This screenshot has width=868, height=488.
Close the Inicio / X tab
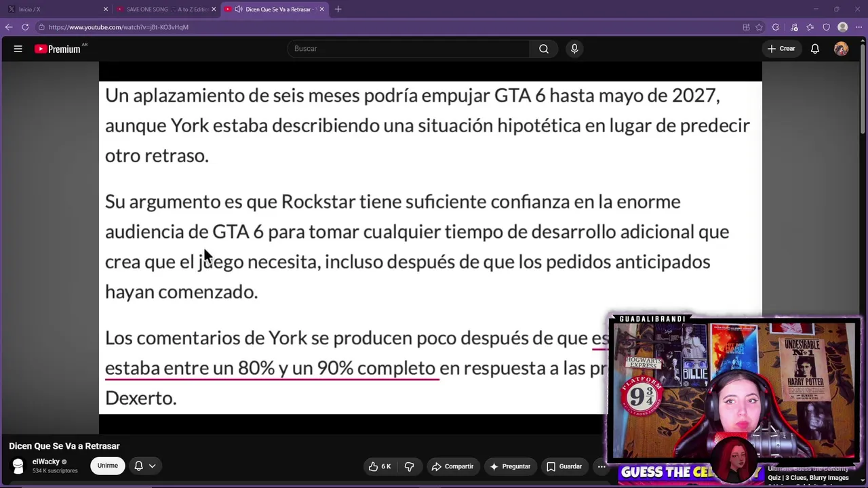tap(106, 9)
